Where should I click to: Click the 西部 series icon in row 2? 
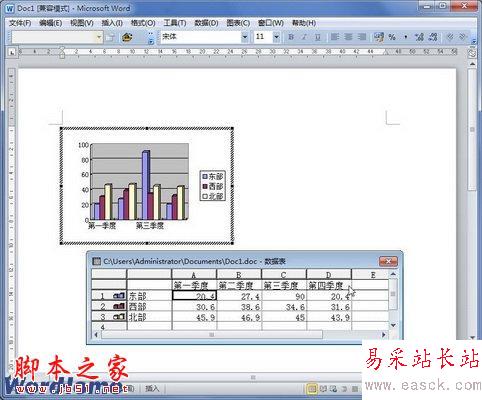coord(119,306)
